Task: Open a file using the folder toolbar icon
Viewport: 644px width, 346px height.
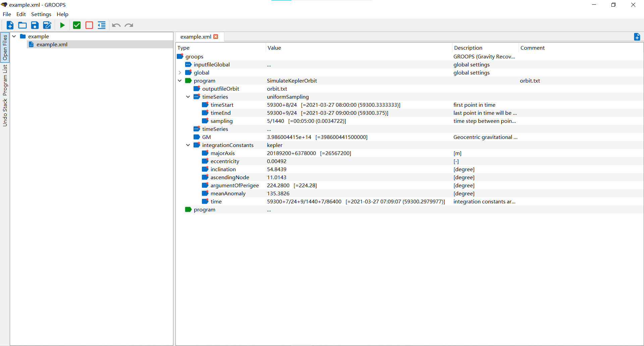Action: coord(22,25)
